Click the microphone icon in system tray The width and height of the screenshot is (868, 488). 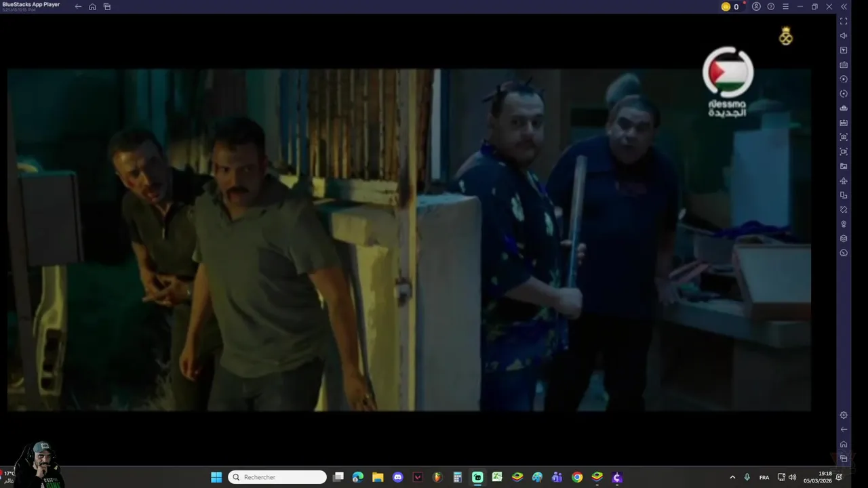click(747, 477)
